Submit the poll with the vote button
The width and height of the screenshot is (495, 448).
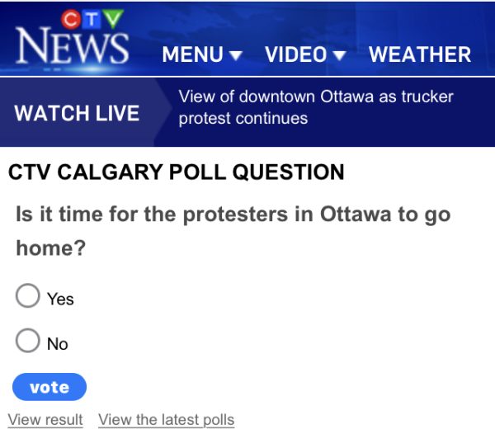tap(49, 387)
